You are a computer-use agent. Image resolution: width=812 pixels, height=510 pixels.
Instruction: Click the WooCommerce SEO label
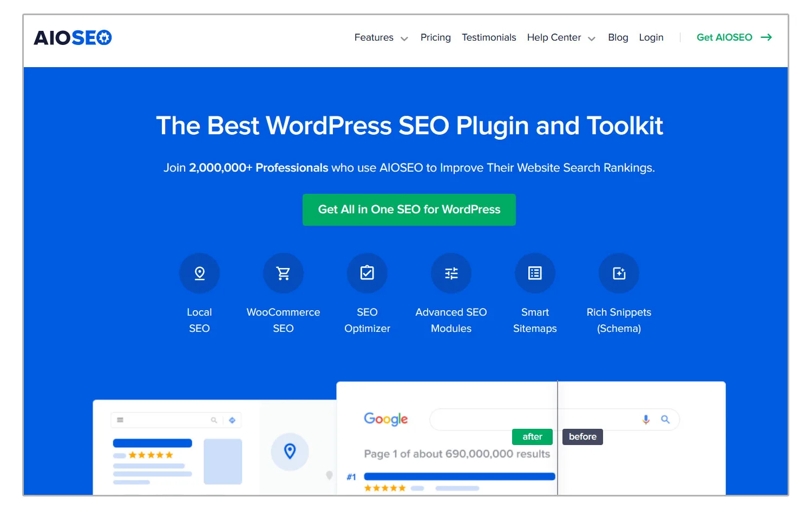(283, 321)
